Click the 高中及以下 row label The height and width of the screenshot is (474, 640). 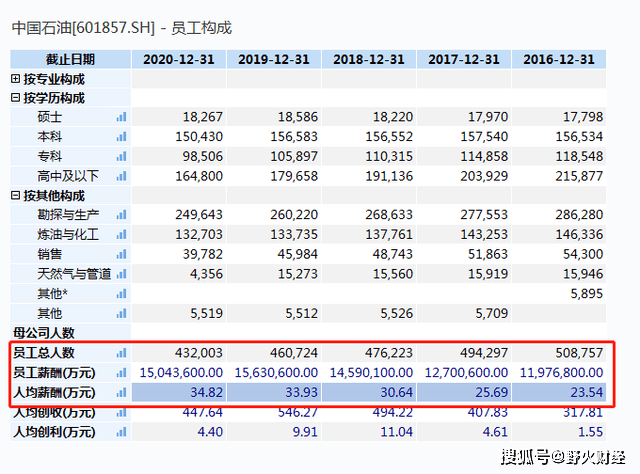(68, 176)
